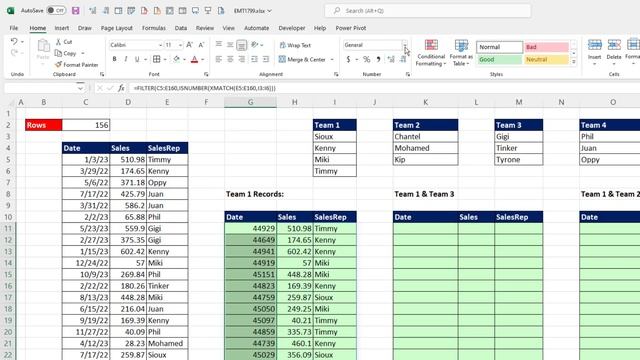Click Merge & Center button

(x=302, y=60)
